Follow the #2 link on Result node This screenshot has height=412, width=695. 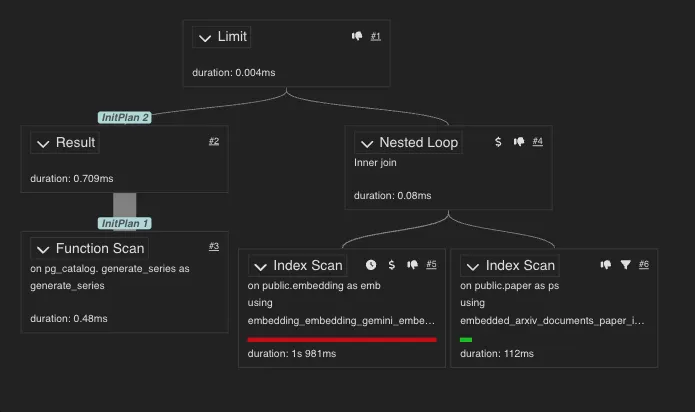pyautogui.click(x=214, y=141)
